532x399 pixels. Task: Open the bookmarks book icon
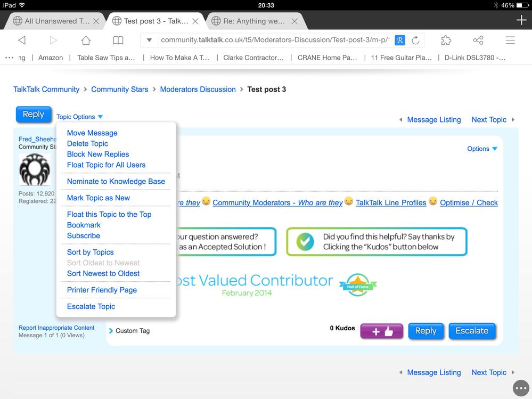tap(118, 40)
